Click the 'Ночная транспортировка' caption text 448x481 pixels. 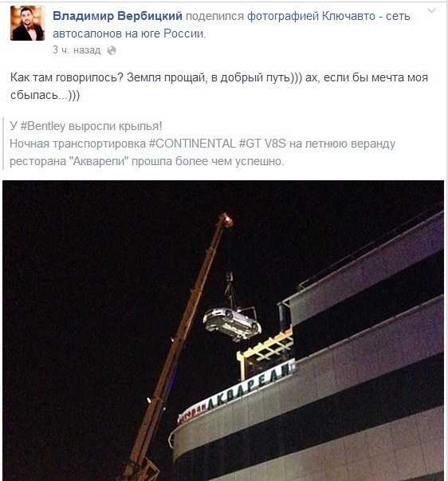(77, 144)
